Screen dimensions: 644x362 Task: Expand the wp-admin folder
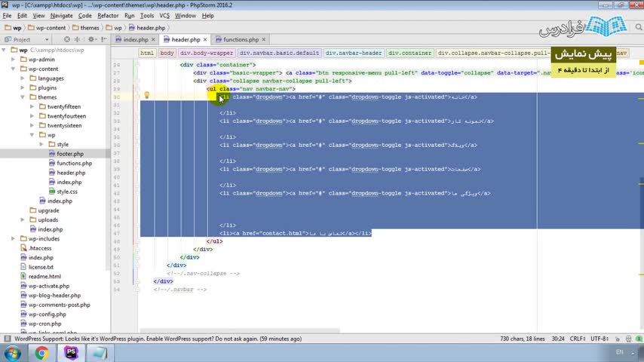[x=13, y=60]
